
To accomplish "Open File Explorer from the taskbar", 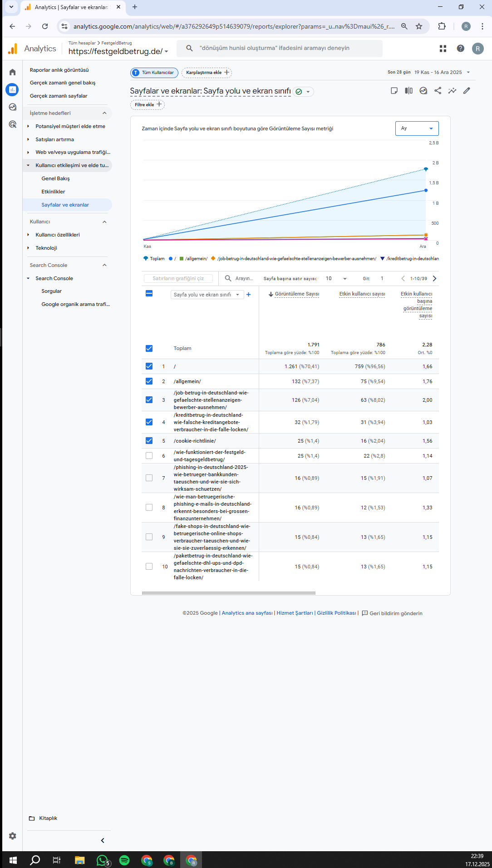I will click(x=80, y=860).
